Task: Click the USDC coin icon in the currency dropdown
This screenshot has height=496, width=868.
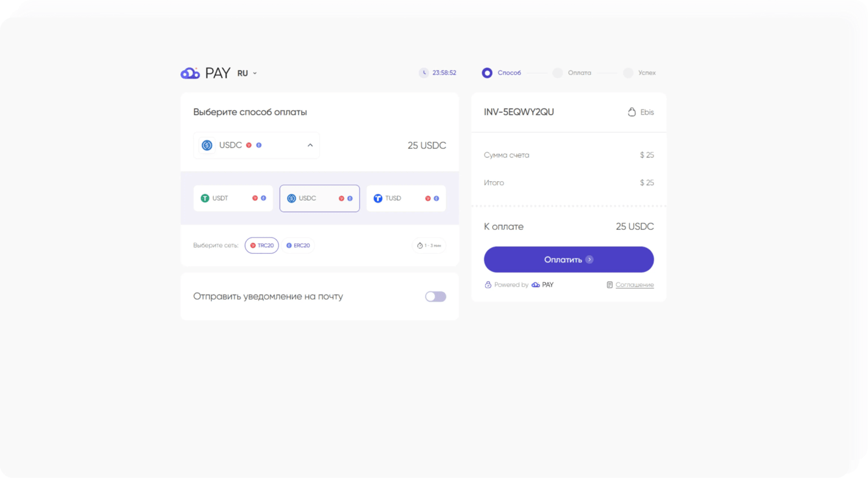Action: pyautogui.click(x=207, y=145)
